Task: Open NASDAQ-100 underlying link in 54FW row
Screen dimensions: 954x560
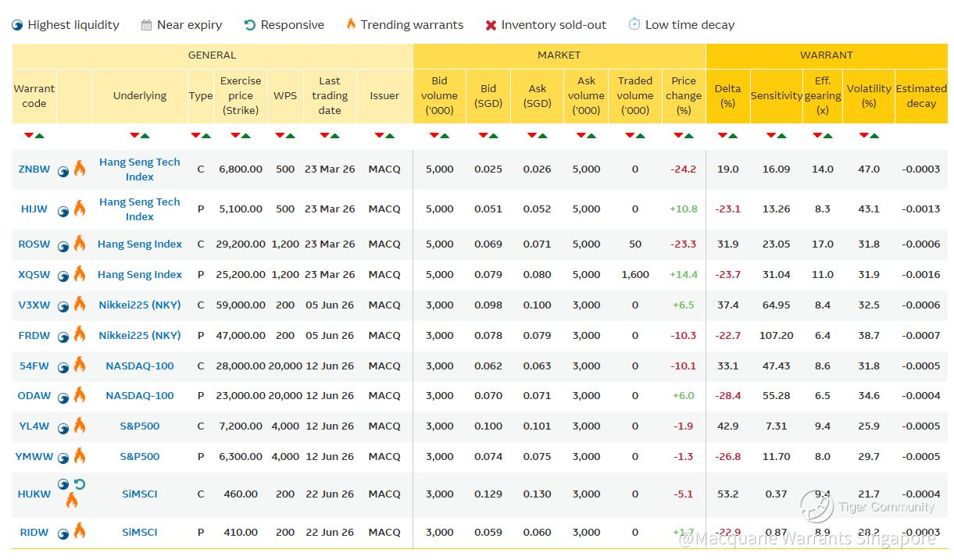Action: [x=140, y=366]
